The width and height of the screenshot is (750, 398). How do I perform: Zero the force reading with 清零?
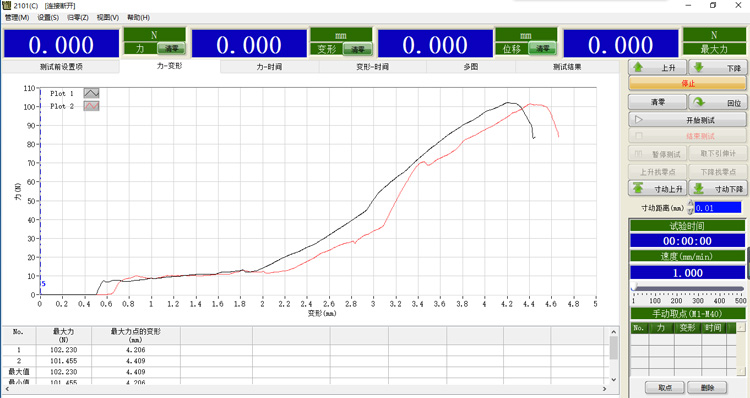point(171,49)
